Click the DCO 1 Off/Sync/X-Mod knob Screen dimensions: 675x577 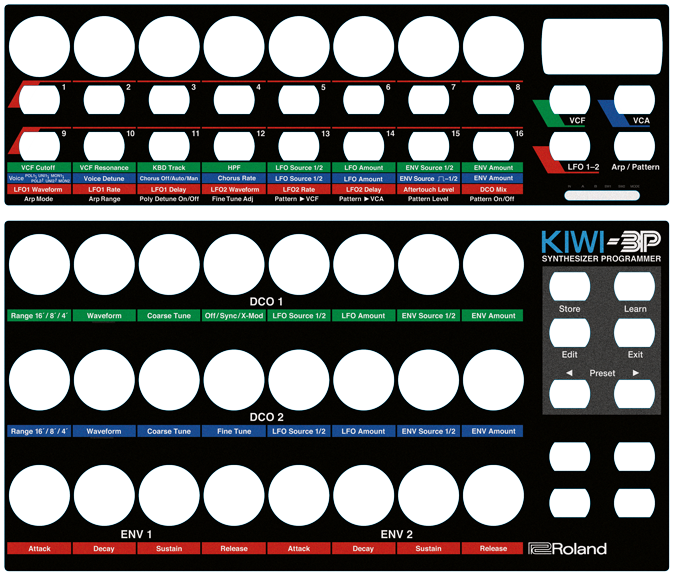point(234,264)
